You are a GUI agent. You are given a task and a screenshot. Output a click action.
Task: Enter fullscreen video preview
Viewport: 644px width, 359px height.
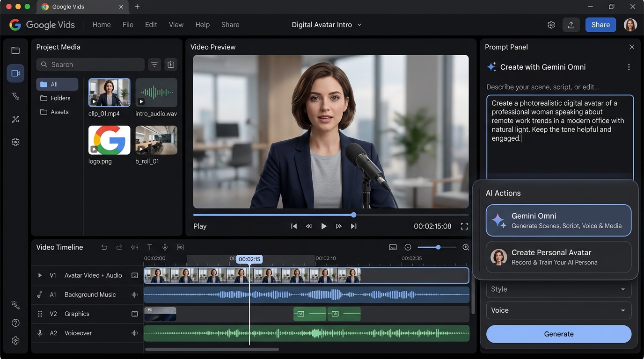point(464,226)
